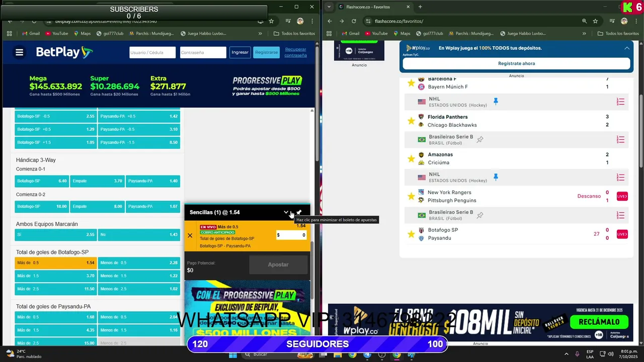Select Más de 0.5 Paysandu-PA goals at 1.68

click(56, 317)
